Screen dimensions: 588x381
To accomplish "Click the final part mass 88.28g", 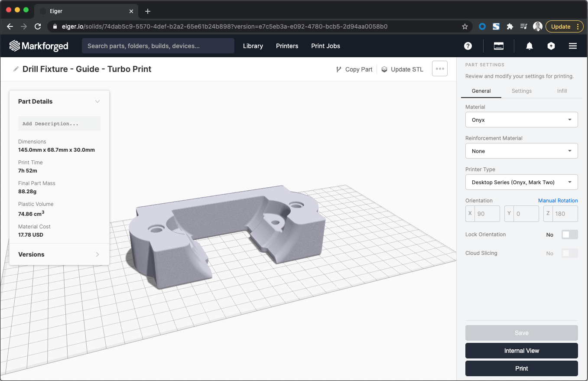I will (x=27, y=192).
